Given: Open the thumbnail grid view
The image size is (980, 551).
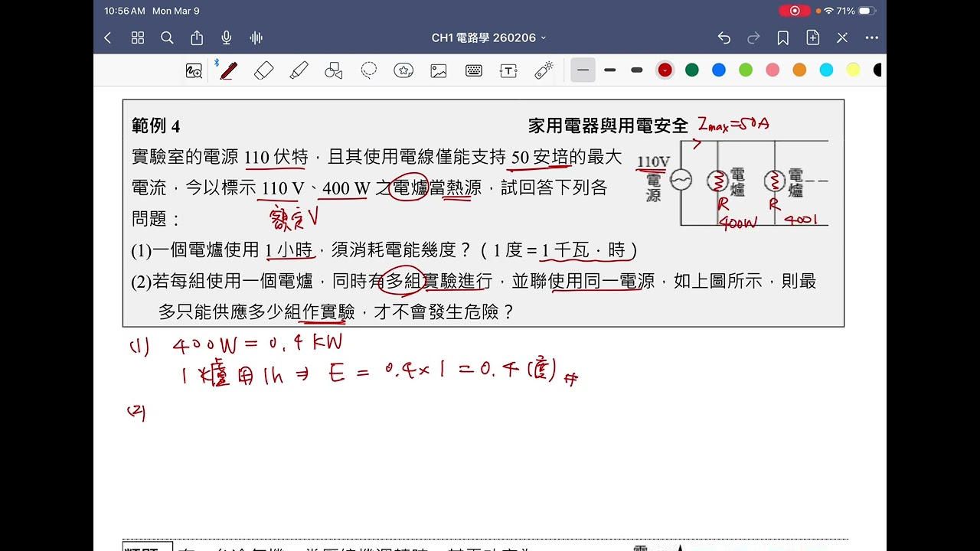Looking at the screenshot, I should click(138, 37).
